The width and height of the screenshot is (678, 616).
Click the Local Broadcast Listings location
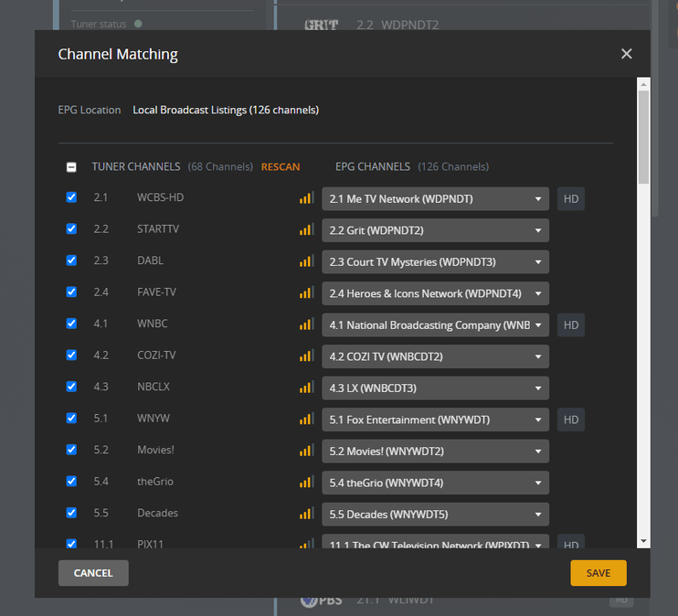[x=226, y=111]
